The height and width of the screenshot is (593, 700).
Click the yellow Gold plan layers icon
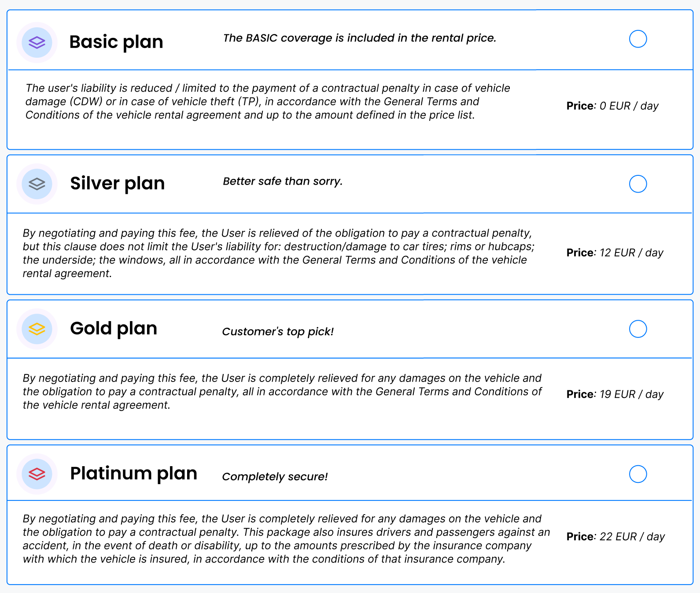(37, 329)
